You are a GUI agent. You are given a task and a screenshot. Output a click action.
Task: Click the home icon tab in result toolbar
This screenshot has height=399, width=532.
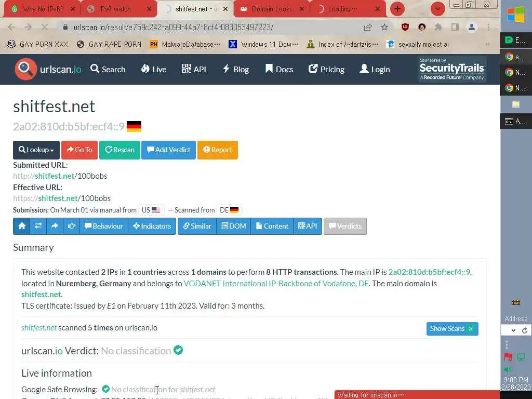22,226
